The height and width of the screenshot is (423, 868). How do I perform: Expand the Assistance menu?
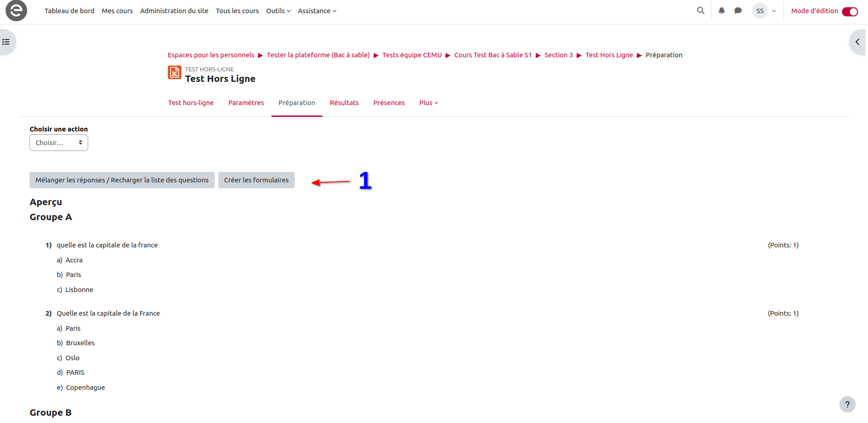click(x=317, y=11)
